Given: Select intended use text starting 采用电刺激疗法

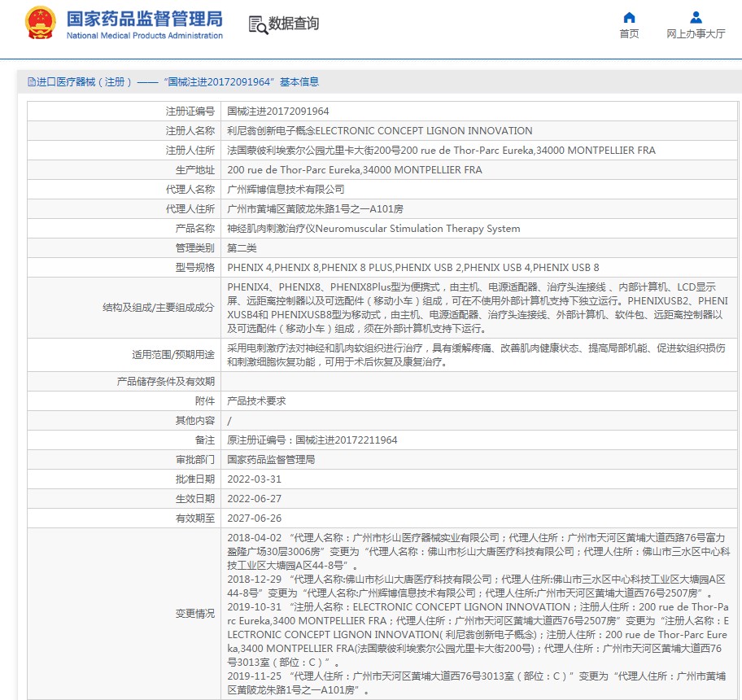Looking at the screenshot, I should 476,355.
